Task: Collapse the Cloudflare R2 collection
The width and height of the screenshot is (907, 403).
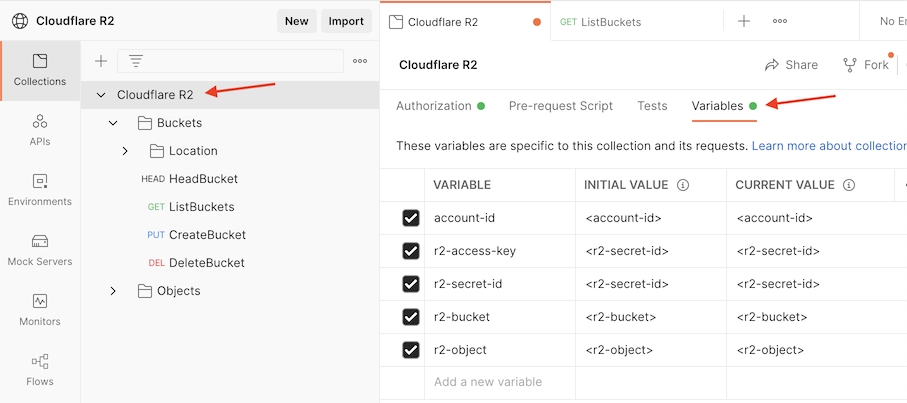Action: pyautogui.click(x=101, y=95)
